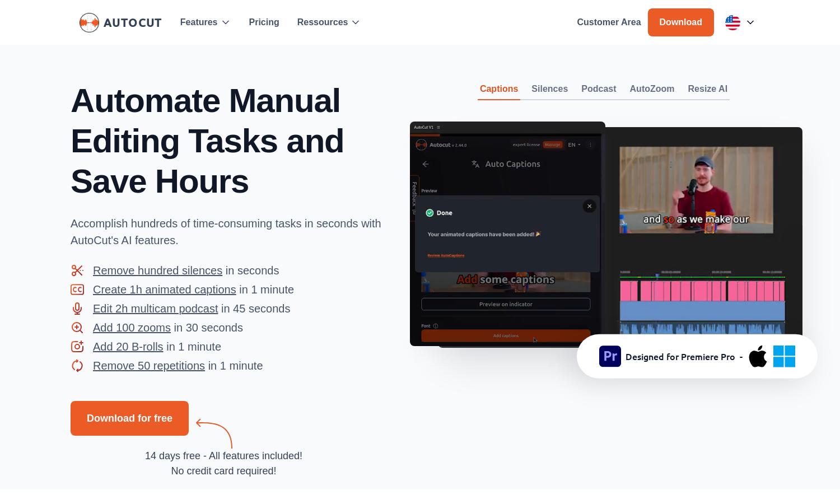Open Edit 2h multicam podcast link
The width and height of the screenshot is (840, 504).
point(155,309)
